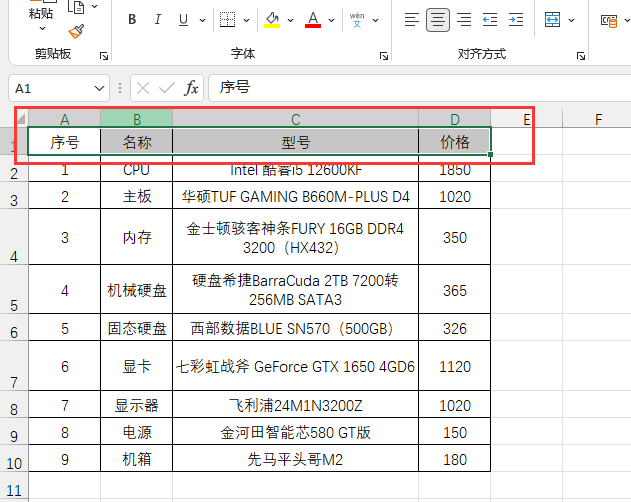Apply red font color
This screenshot has height=502, width=631.
(x=313, y=19)
